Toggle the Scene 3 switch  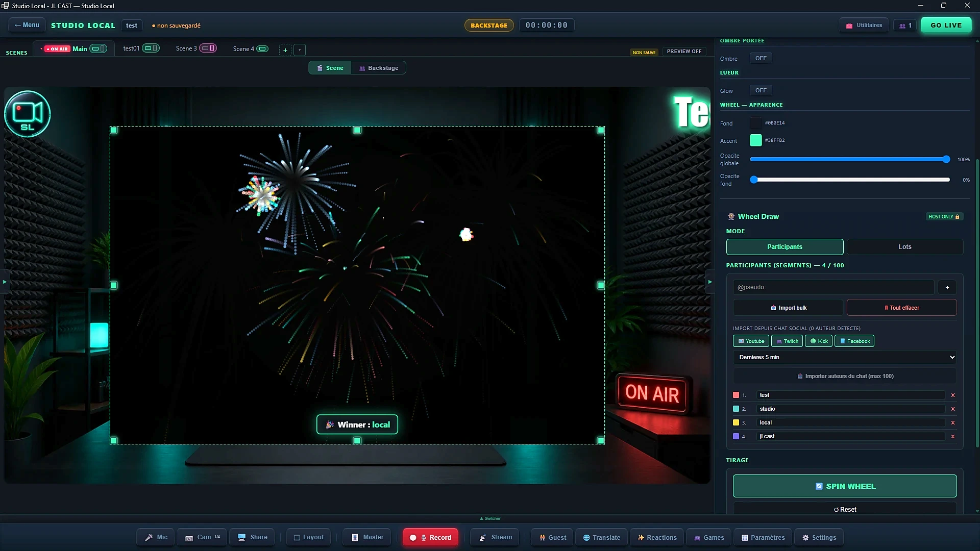pos(208,48)
